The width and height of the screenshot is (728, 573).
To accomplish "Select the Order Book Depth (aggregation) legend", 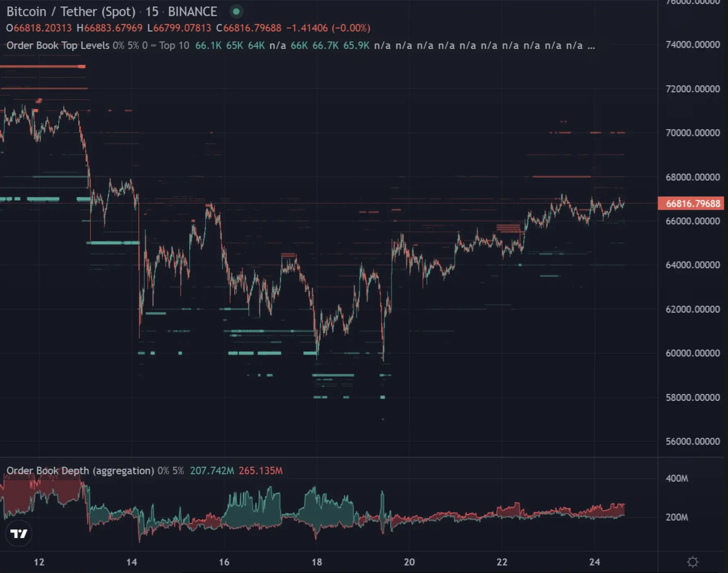I will tap(80, 470).
